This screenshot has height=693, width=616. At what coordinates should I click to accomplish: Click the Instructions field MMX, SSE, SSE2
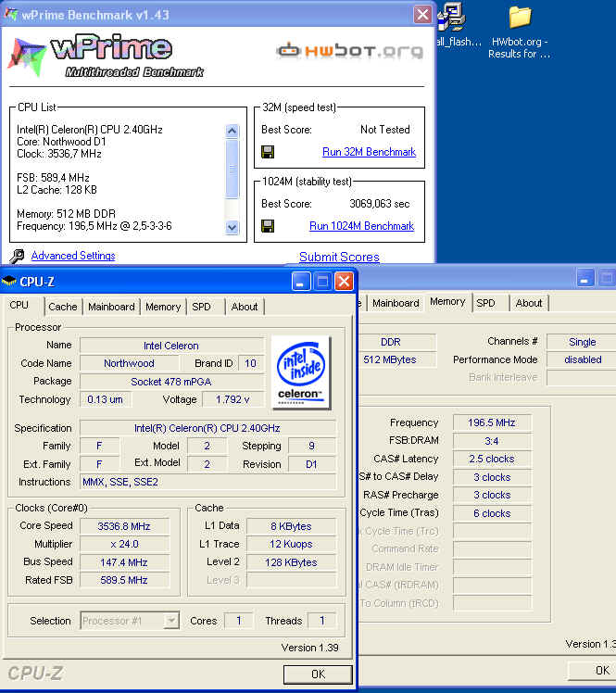pos(207,482)
